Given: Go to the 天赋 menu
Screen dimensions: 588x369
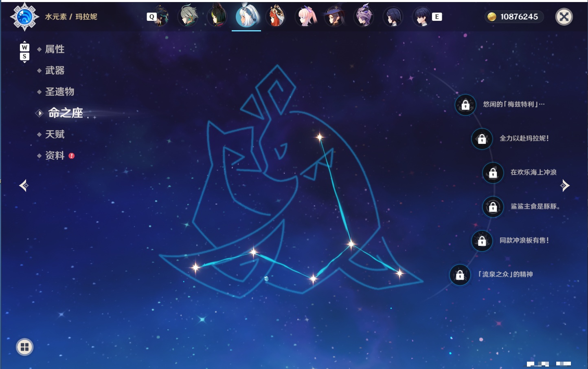Looking at the screenshot, I should click(55, 134).
